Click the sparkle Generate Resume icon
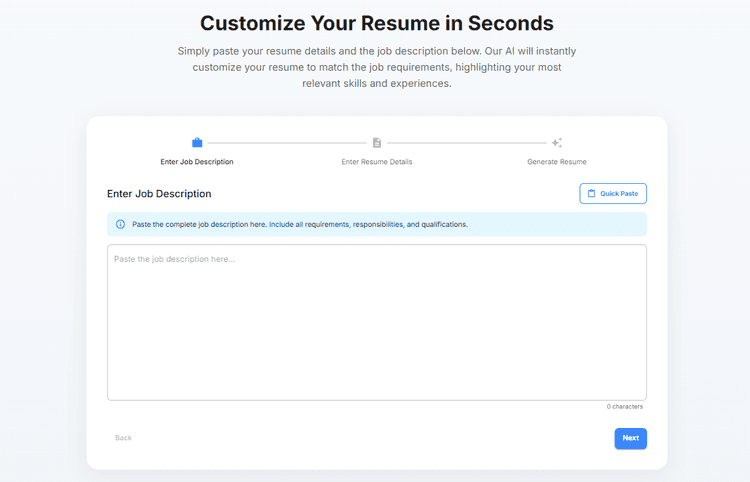The height and width of the screenshot is (482, 750). click(x=557, y=143)
